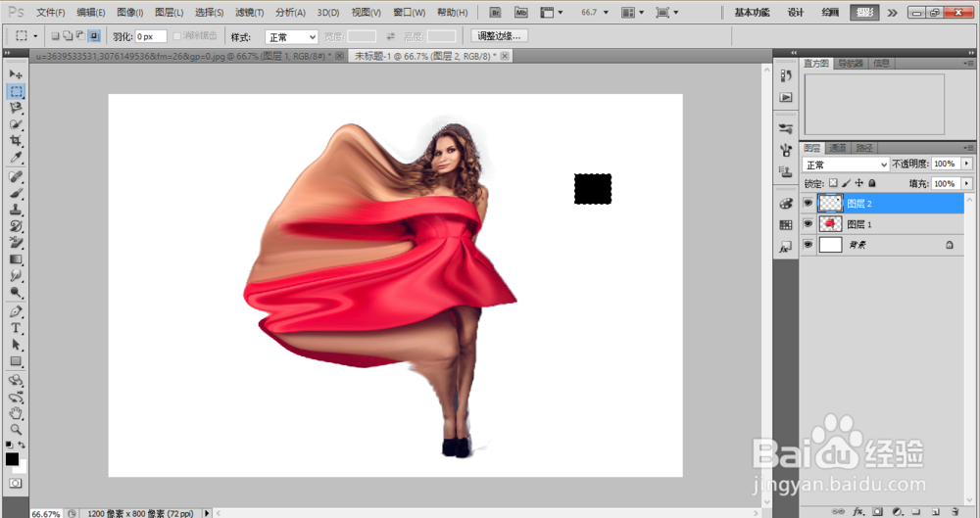Open the Mini Bridge Mb icon
The width and height of the screenshot is (980, 518).
[520, 13]
